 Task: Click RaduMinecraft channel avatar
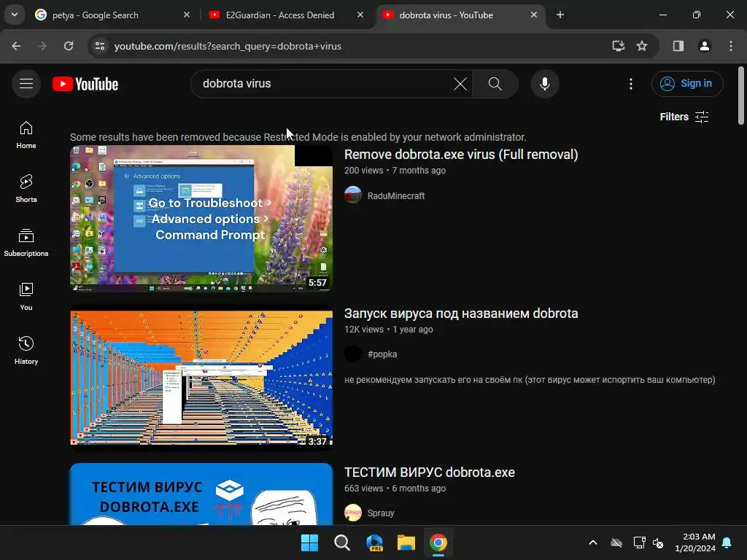coord(353,195)
